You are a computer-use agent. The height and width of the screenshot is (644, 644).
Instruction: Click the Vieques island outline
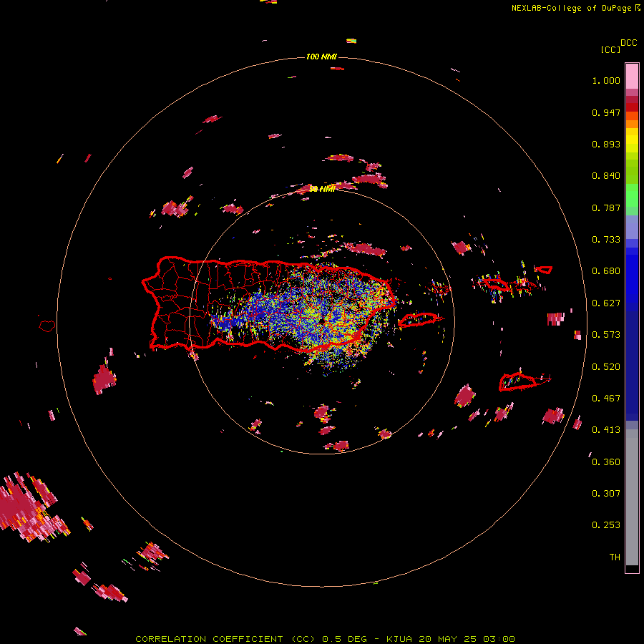pos(419,320)
